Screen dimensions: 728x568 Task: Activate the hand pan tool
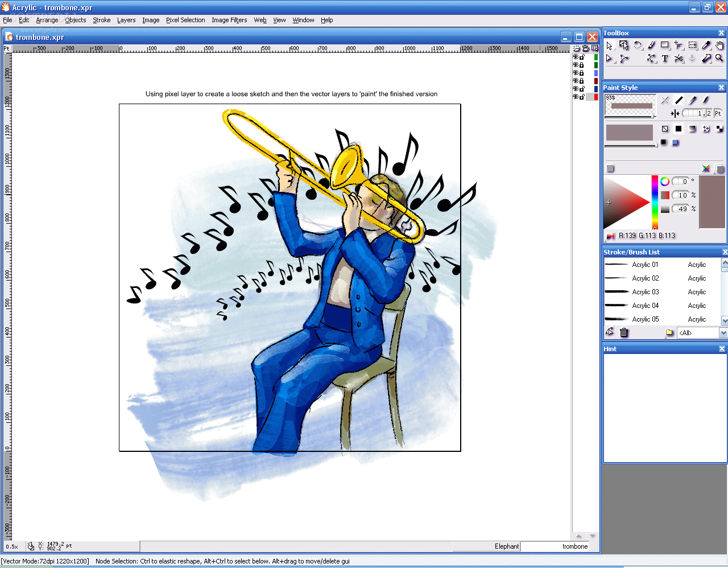click(x=720, y=46)
